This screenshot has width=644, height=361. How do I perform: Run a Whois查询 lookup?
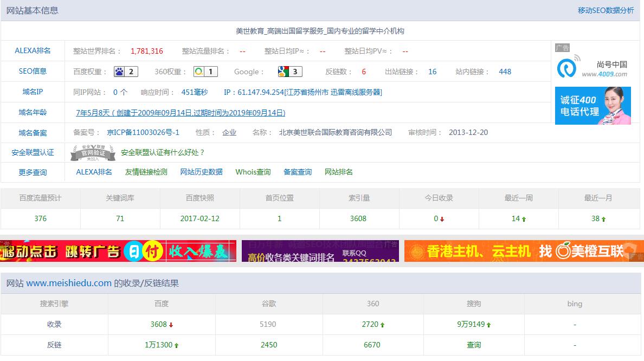(253, 172)
